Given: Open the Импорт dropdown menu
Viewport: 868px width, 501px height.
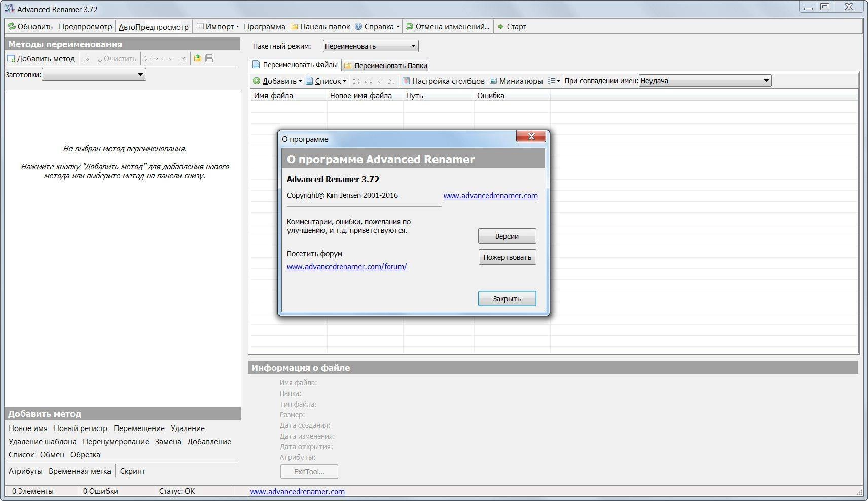Looking at the screenshot, I should click(218, 27).
